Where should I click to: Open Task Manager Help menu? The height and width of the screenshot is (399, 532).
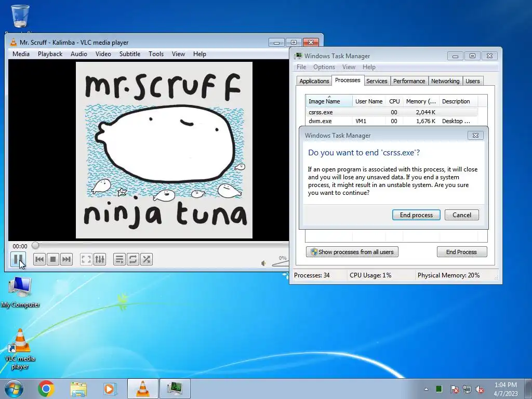click(x=369, y=67)
